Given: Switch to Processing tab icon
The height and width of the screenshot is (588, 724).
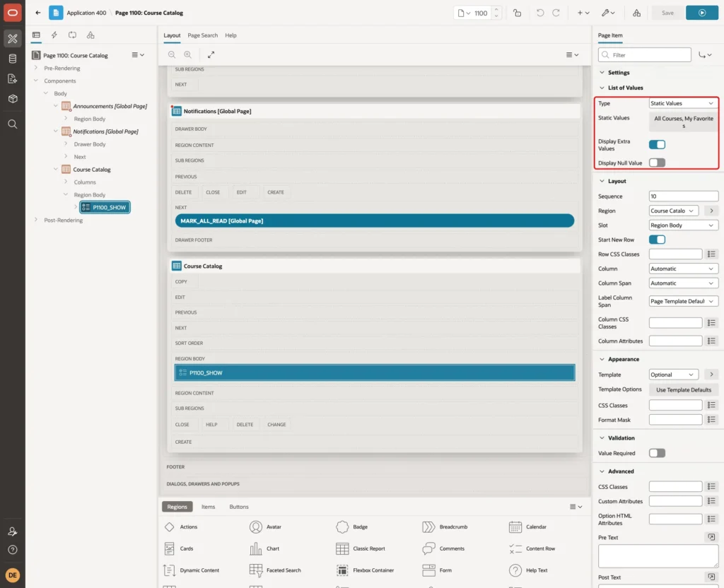Looking at the screenshot, I should 73,35.
